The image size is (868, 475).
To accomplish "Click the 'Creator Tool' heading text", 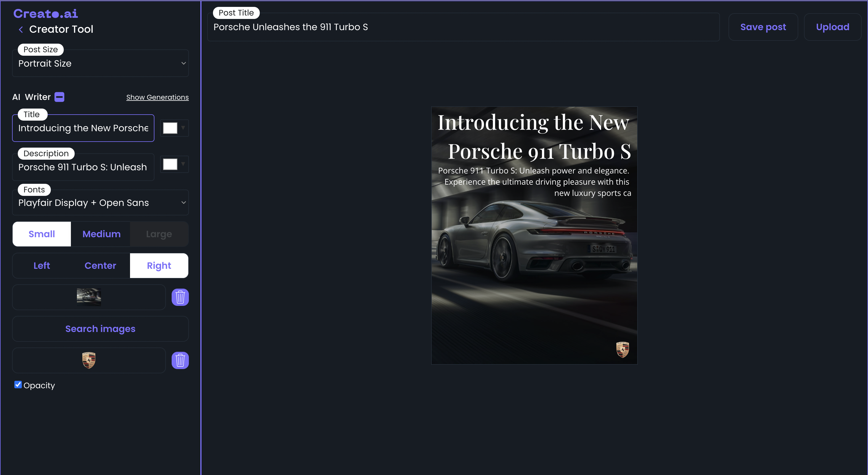I will pos(61,29).
